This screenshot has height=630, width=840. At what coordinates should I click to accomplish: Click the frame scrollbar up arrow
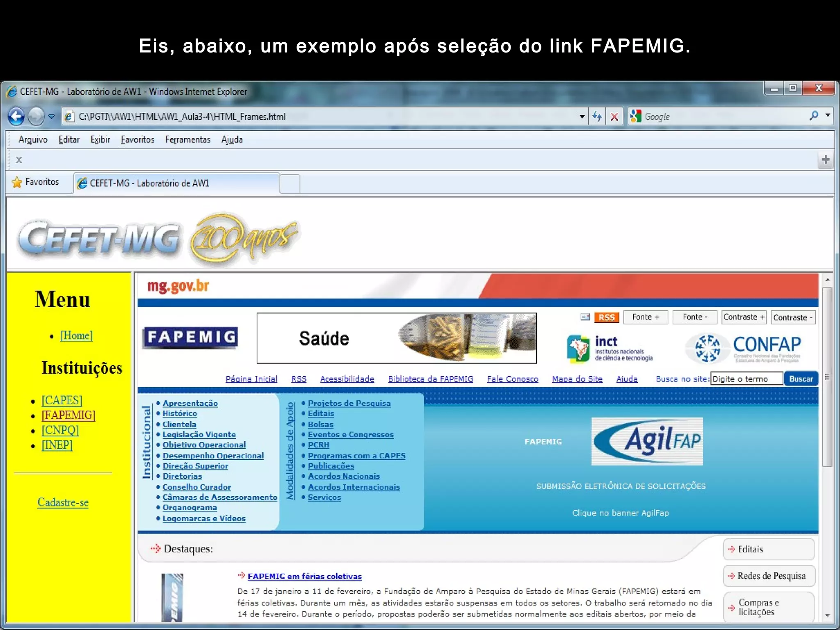(x=827, y=280)
